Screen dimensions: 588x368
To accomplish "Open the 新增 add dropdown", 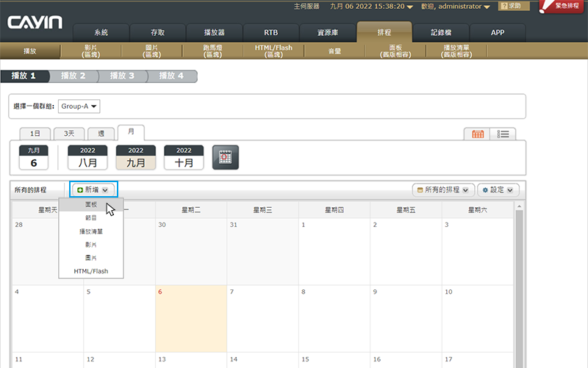I will pyautogui.click(x=93, y=190).
